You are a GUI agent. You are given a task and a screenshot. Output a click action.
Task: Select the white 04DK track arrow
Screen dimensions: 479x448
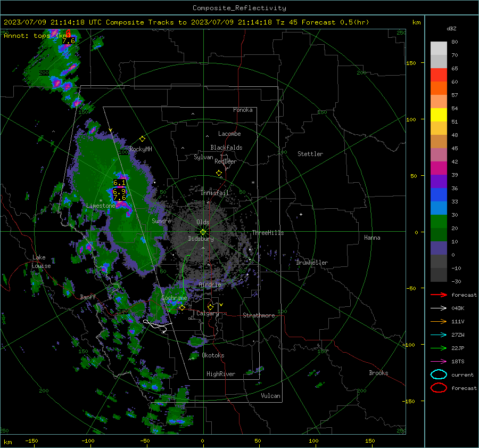tap(439, 308)
